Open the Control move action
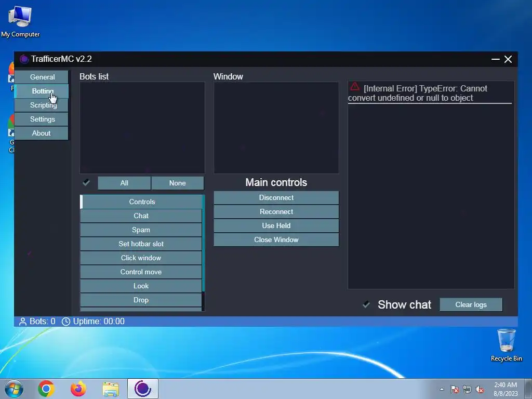The width and height of the screenshot is (532, 399). (x=141, y=272)
